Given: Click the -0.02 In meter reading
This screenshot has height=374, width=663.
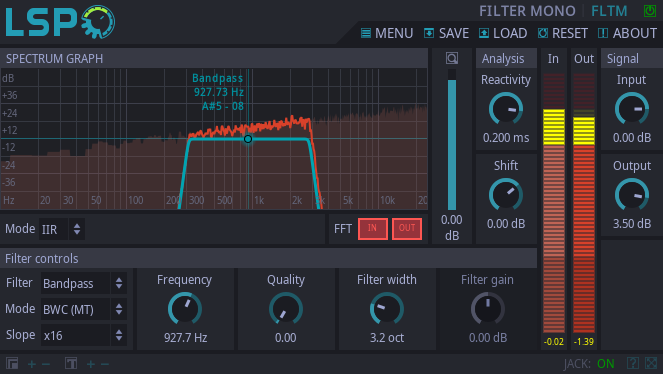Looking at the screenshot, I should click(553, 341).
